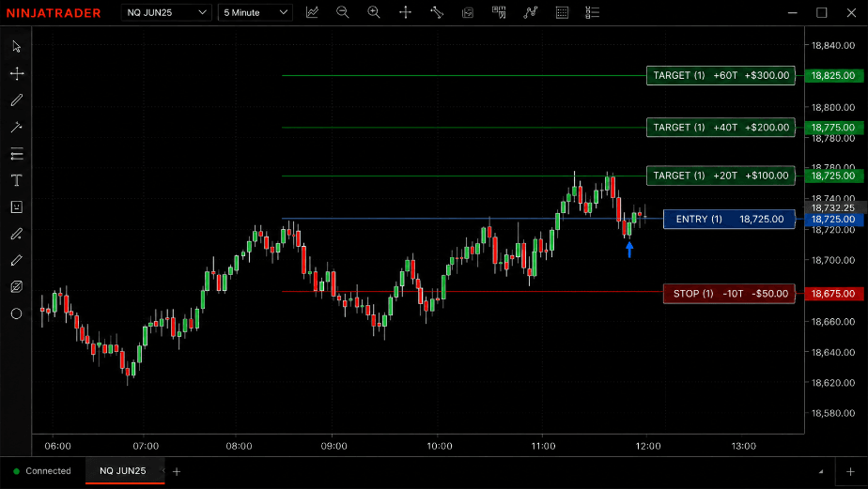
Task: Open the strategies node-graph icon
Action: 531,12
